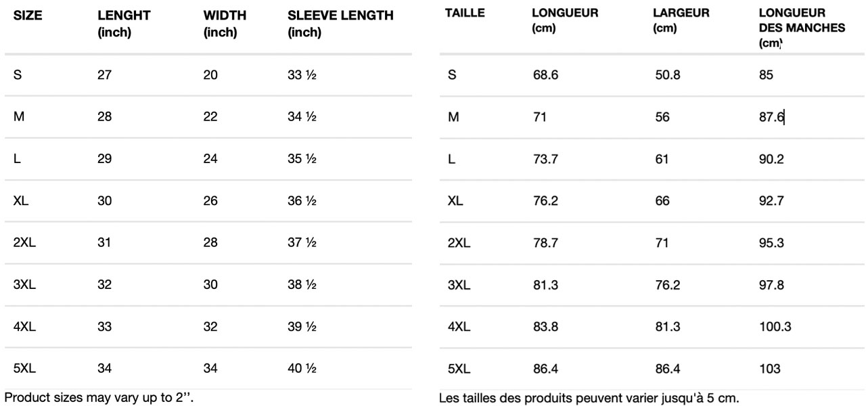Select the 100.3 sleeve value for 4XL
Viewport: 868px width, 406px height.
[775, 327]
